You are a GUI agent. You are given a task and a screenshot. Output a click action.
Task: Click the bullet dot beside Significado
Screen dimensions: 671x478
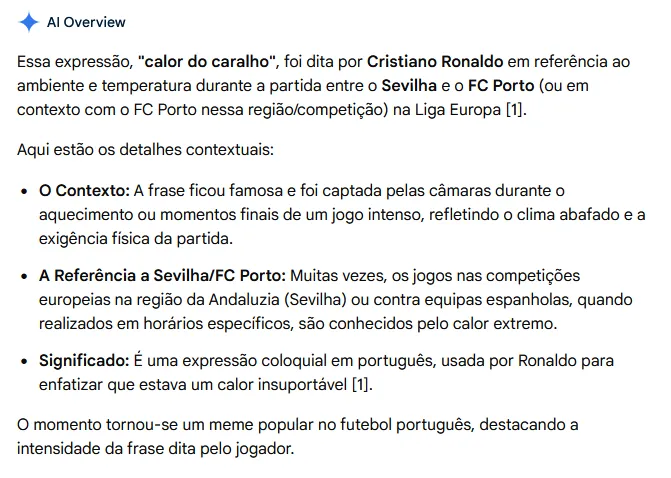(x=24, y=361)
